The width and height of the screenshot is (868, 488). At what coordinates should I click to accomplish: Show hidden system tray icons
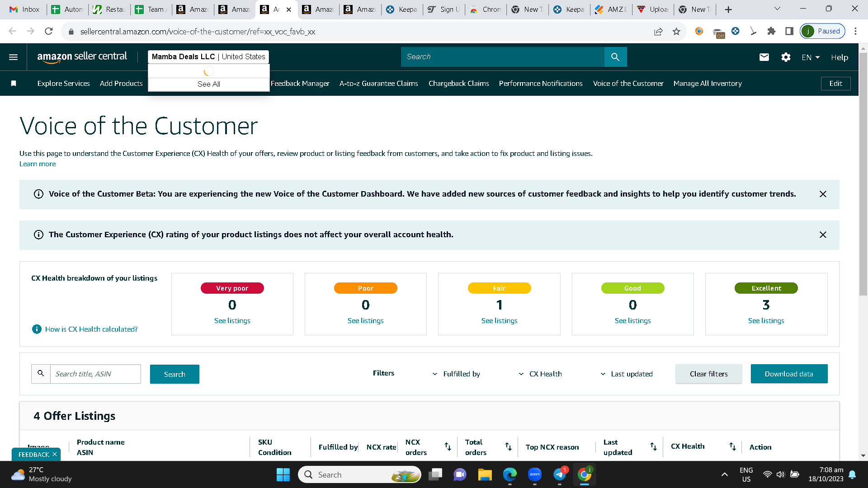pyautogui.click(x=725, y=474)
